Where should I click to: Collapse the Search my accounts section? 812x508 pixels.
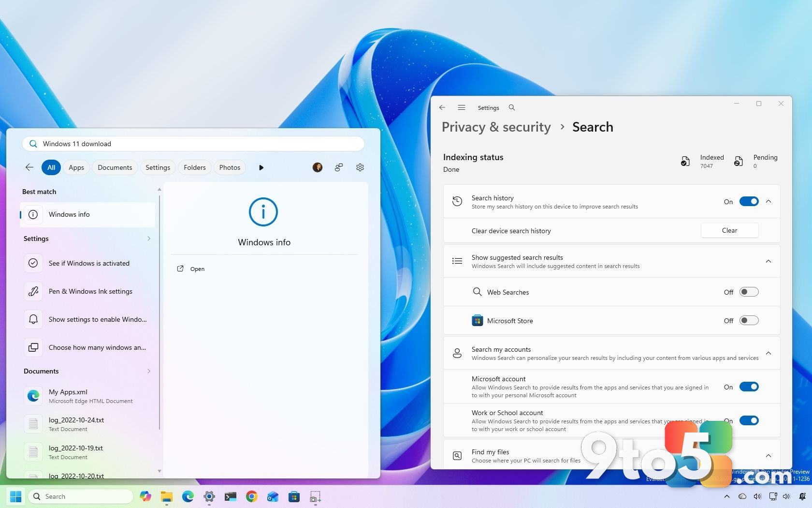point(768,353)
